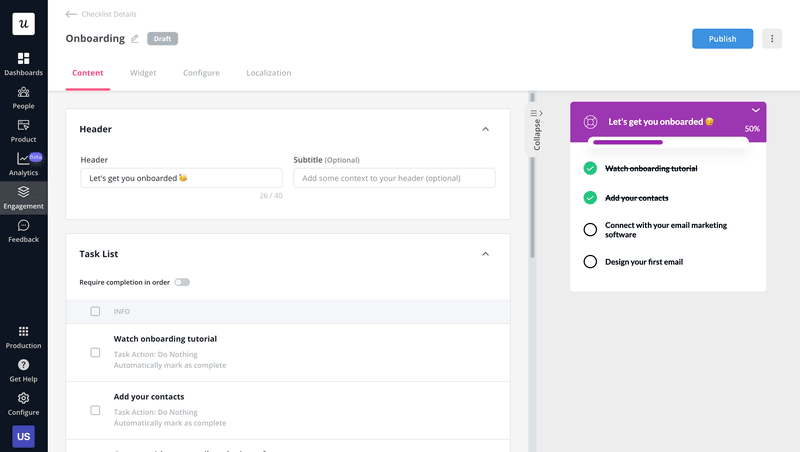
Task: Click the lifebuoy icon in preview header
Action: pyautogui.click(x=590, y=122)
